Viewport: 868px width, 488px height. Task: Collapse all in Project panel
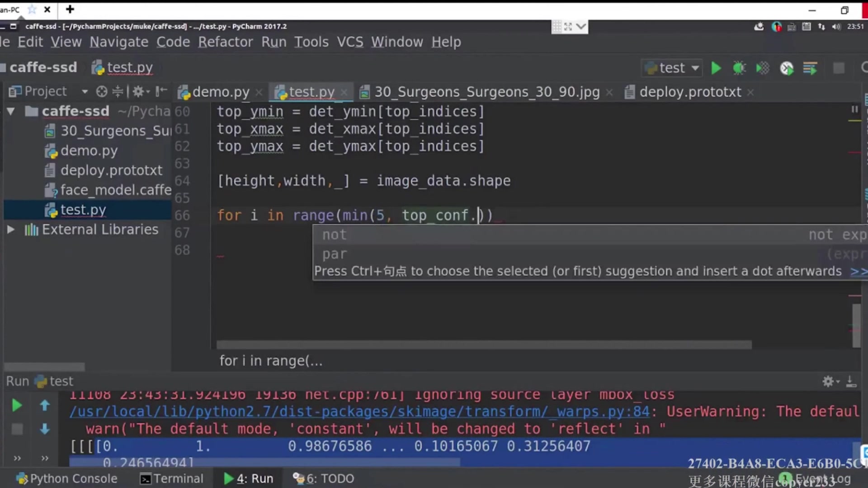pyautogui.click(x=118, y=92)
